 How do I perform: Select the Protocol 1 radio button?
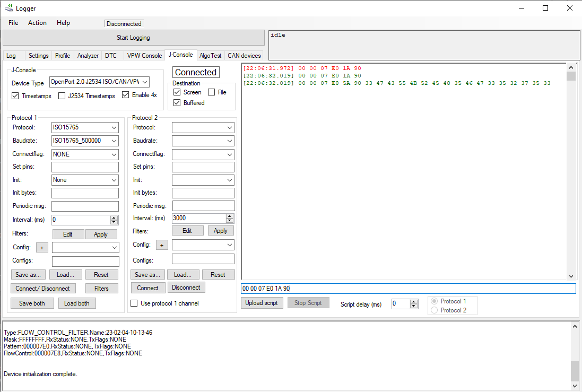point(435,301)
